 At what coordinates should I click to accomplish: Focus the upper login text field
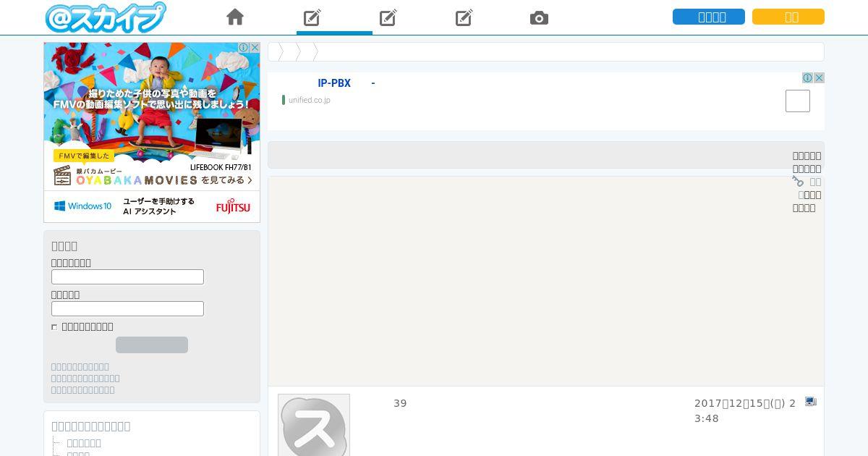(x=127, y=277)
